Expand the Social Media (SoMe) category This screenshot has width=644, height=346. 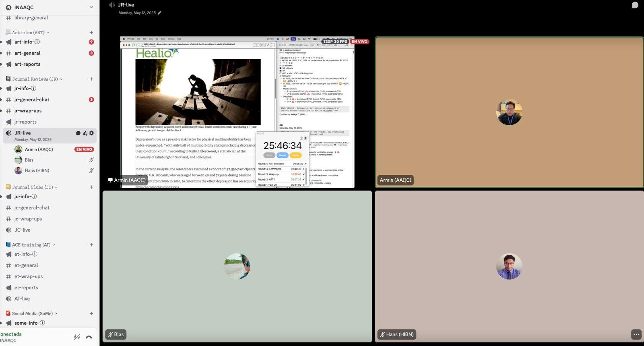(34, 314)
